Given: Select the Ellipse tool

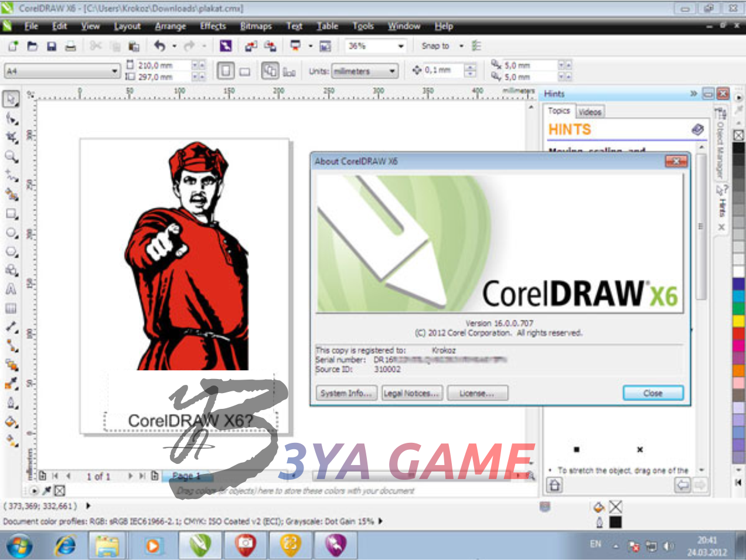Looking at the screenshot, I should coord(11,233).
